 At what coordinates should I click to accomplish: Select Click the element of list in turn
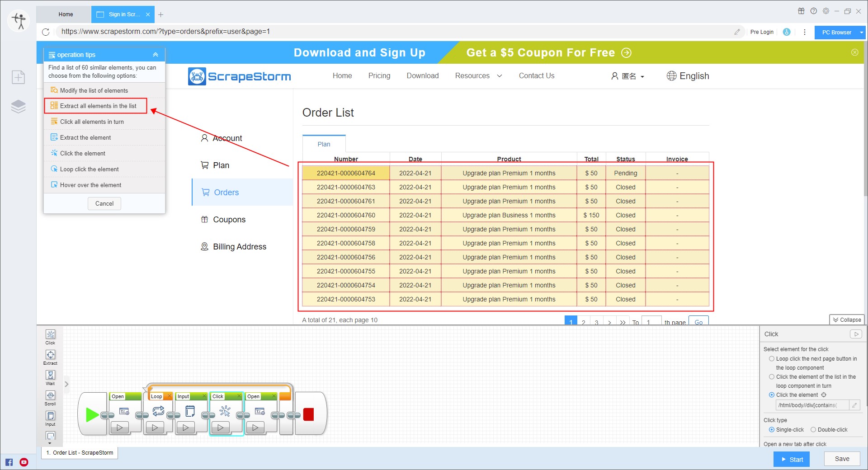pyautogui.click(x=772, y=377)
